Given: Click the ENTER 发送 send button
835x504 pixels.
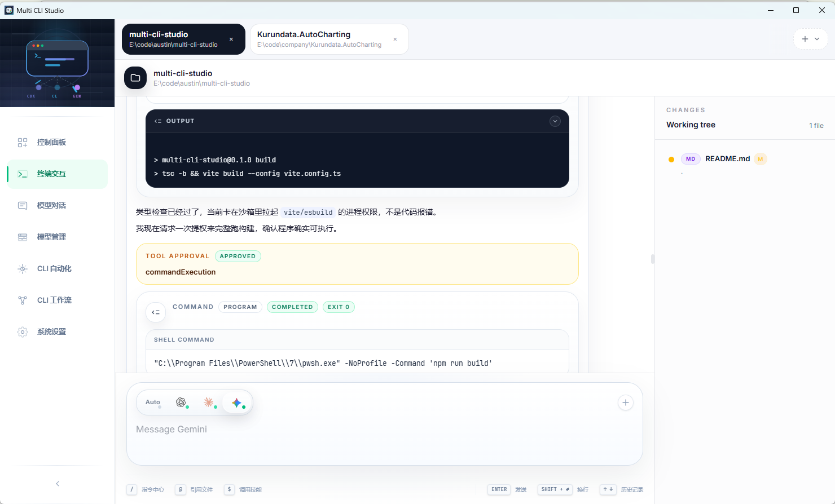Looking at the screenshot, I should [499, 489].
